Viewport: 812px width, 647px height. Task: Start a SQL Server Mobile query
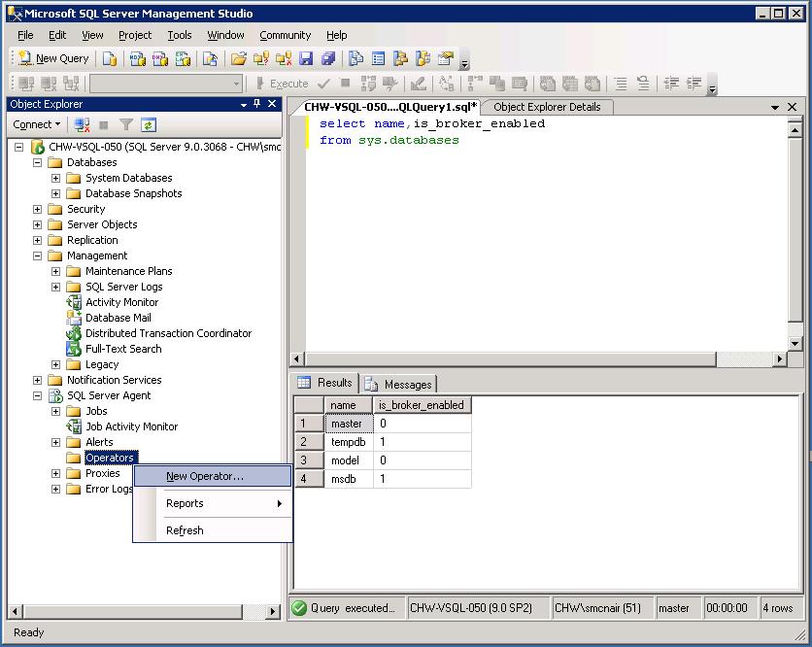(210, 58)
